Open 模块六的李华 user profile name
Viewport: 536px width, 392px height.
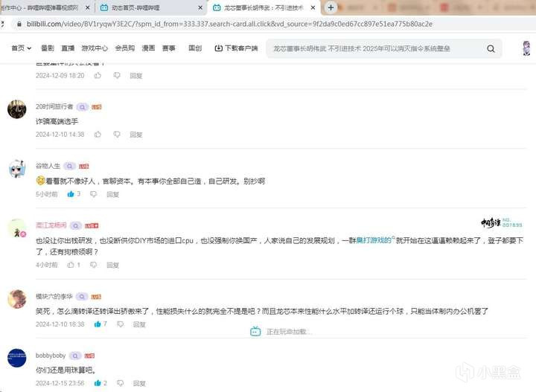[x=54, y=296]
